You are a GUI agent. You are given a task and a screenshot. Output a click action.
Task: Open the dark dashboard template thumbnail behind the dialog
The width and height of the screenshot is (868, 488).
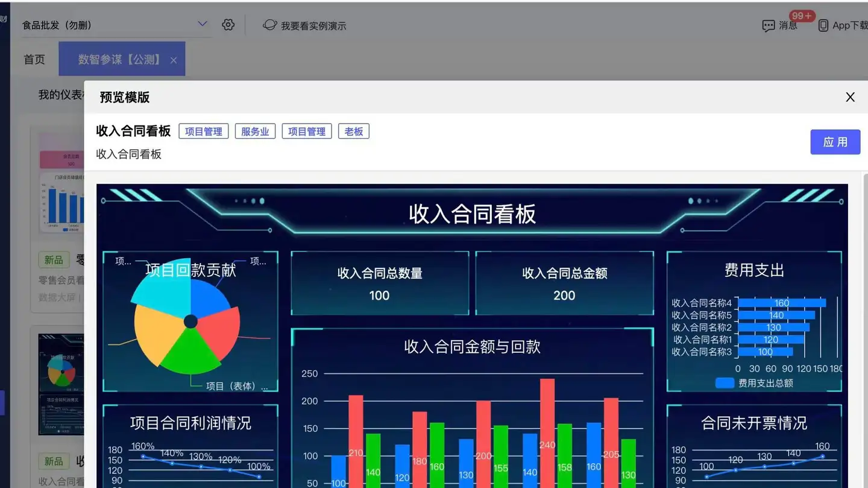pyautogui.click(x=61, y=384)
